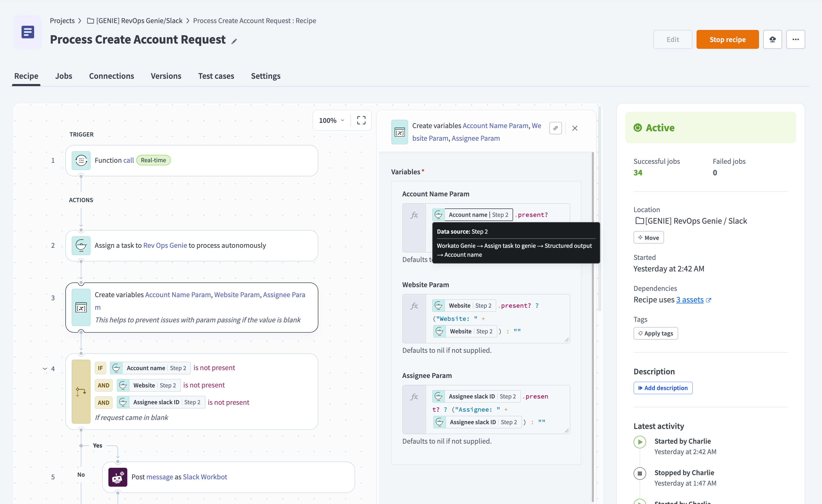The height and width of the screenshot is (504, 822).
Task: Open the Test cases tab
Action: click(216, 76)
